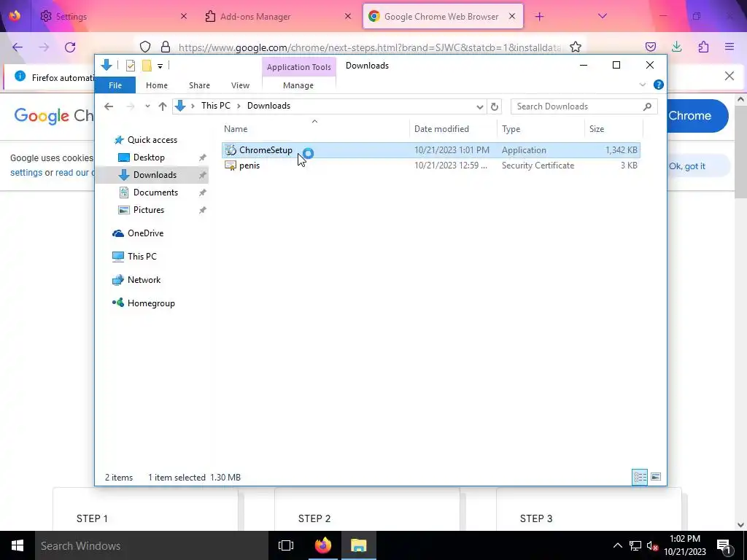This screenshot has width=747, height=560.
Task: Sort files by Size column header
Action: coord(613,129)
